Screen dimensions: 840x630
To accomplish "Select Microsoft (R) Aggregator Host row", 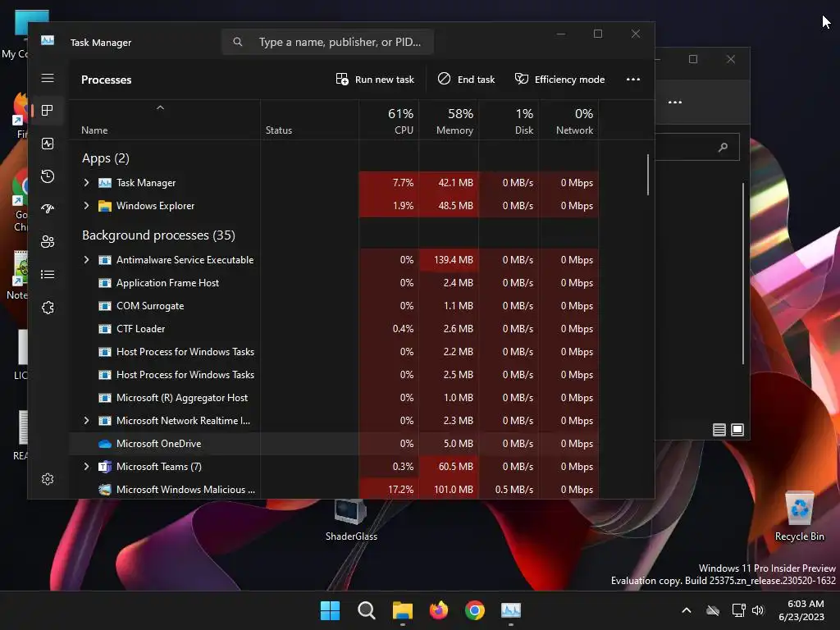I will click(x=334, y=398).
